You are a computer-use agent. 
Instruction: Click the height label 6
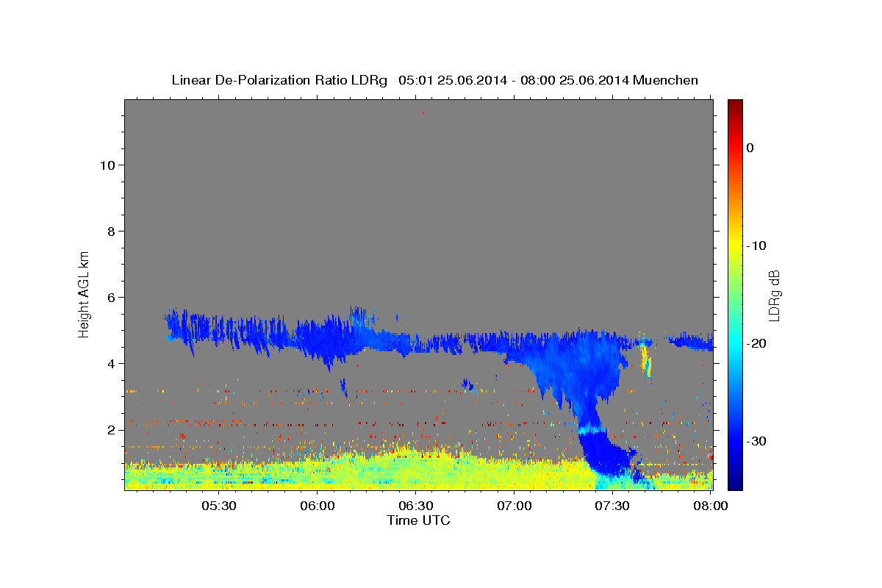click(111, 298)
